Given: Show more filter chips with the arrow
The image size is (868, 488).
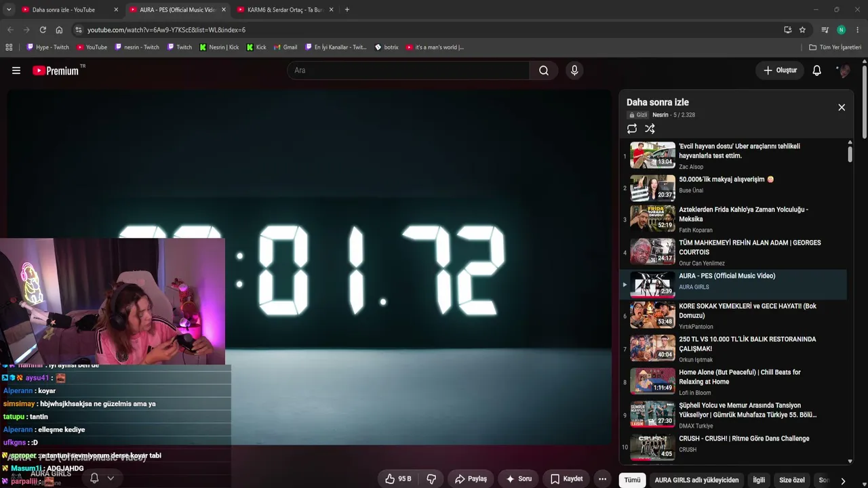Looking at the screenshot, I should point(843,481).
